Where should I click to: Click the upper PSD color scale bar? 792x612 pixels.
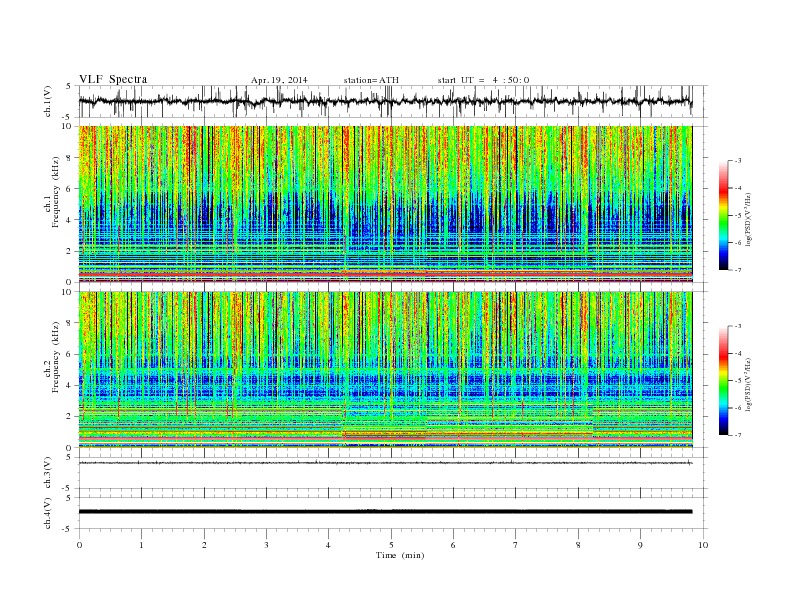click(724, 216)
